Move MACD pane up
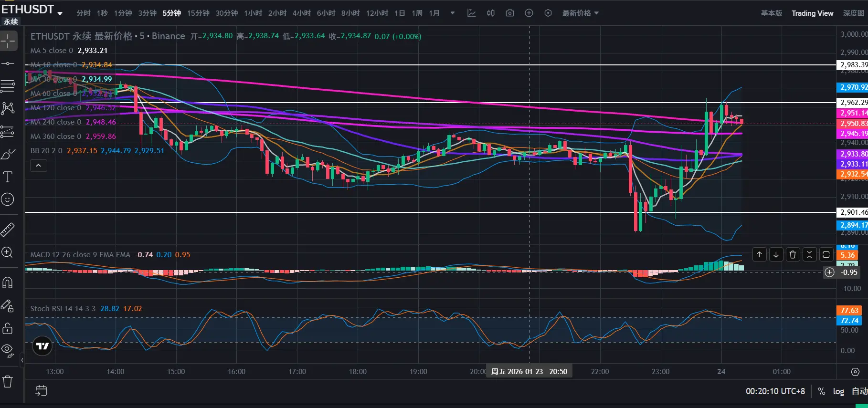 click(x=759, y=255)
